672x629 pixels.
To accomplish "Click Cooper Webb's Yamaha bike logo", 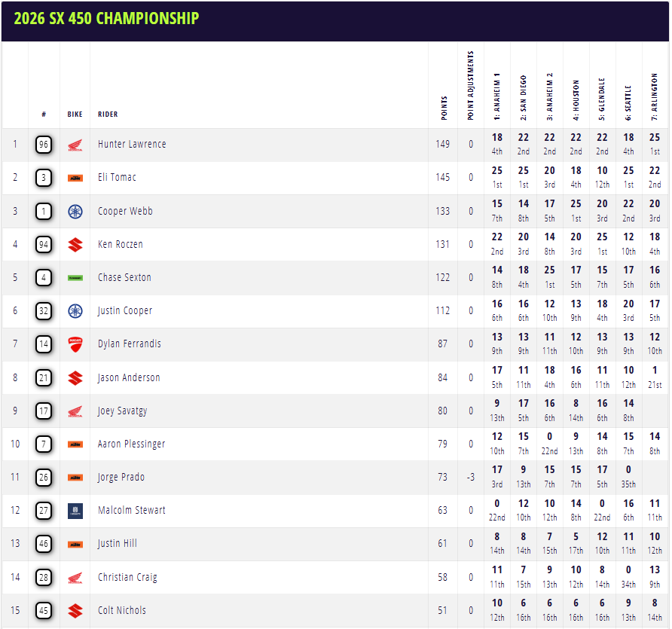I will pos(75,211).
